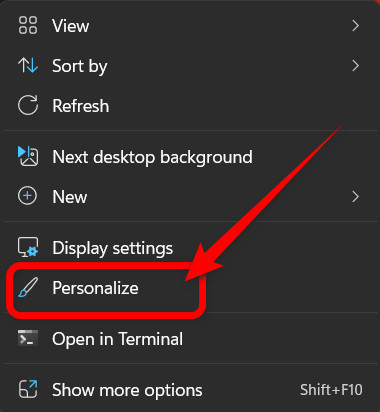Click Show more options label
Screen dimensions: 380x412
[127, 390]
